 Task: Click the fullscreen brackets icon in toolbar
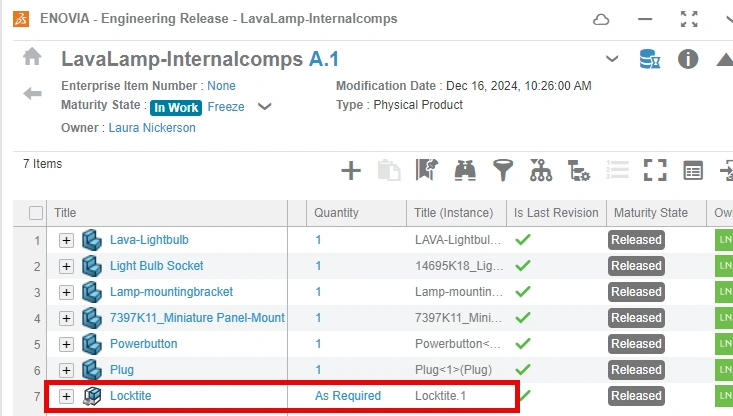655,170
